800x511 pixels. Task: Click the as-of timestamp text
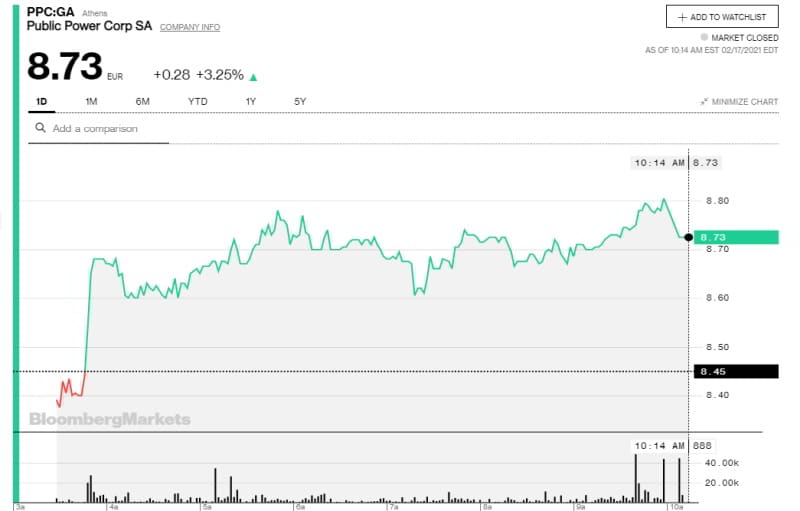[x=712, y=50]
